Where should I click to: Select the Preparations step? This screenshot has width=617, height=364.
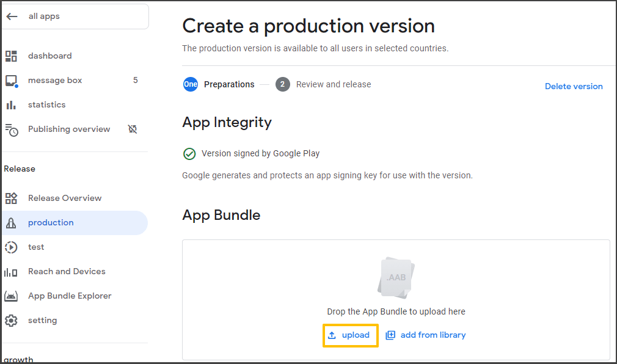click(x=229, y=84)
